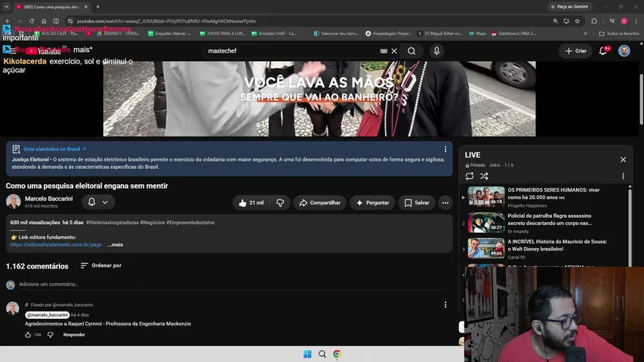Image resolution: width=644 pixels, height=362 pixels.
Task: Open on-screen keyboard icon in search box
Action: 384,51
